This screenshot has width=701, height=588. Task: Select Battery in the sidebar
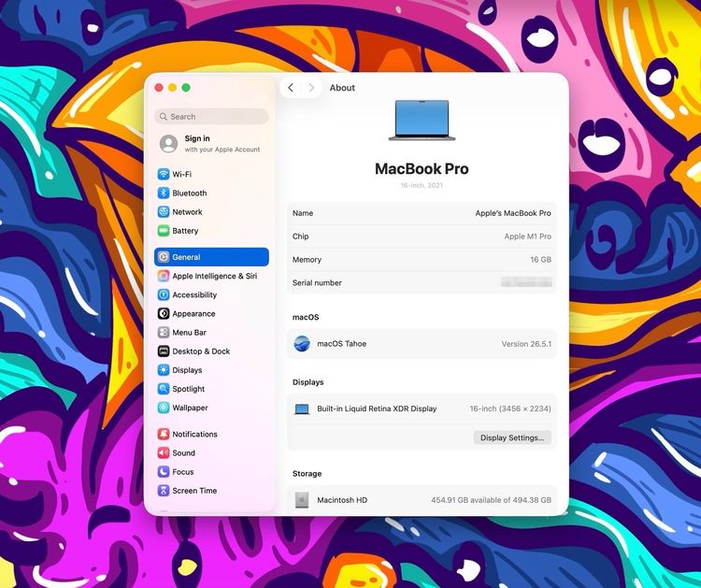pyautogui.click(x=211, y=230)
